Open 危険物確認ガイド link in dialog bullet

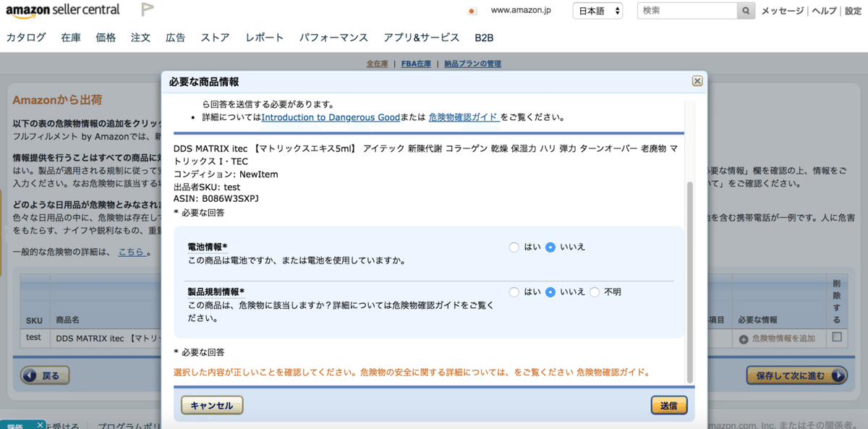(464, 116)
